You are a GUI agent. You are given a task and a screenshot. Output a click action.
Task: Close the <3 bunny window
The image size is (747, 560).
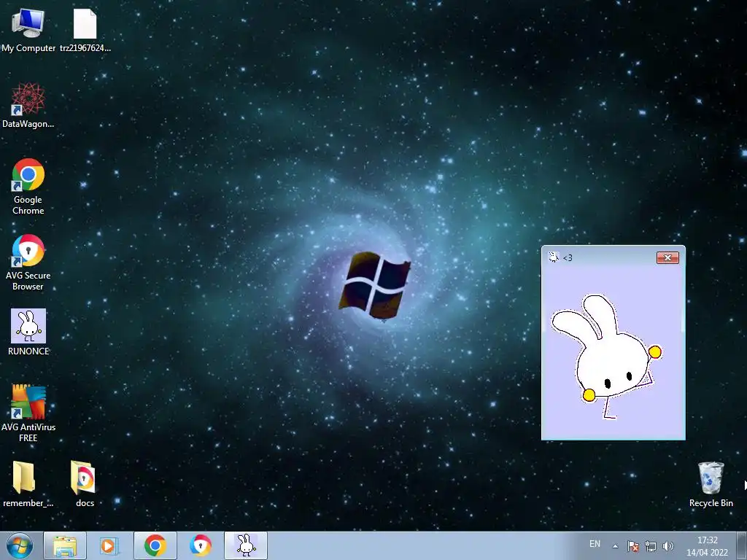(x=667, y=257)
